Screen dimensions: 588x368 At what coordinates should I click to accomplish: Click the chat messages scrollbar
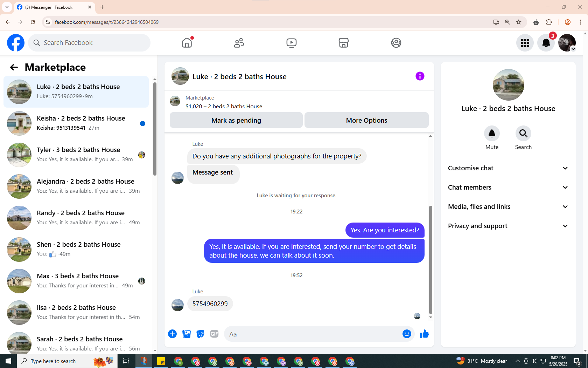[430, 260]
